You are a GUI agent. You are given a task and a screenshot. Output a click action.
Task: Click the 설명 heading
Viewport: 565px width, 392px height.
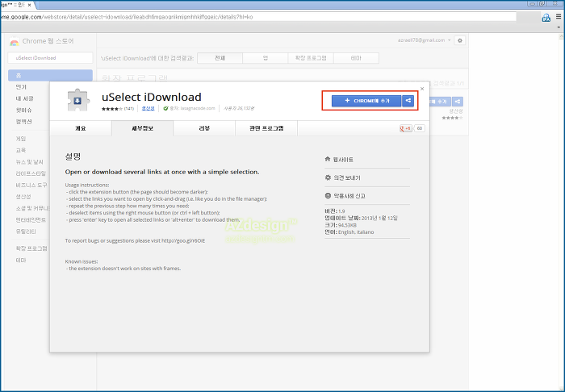[73, 156]
